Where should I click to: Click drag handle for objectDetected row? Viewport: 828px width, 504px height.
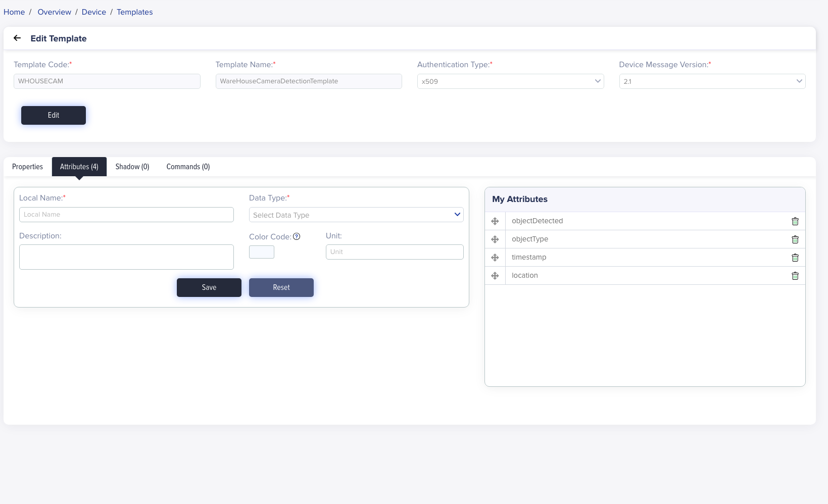(495, 221)
